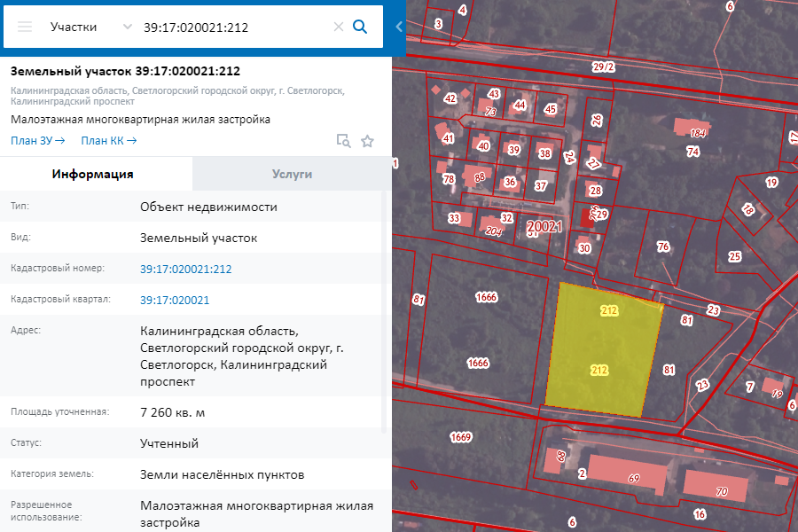Viewport: 798px width, 532px height.
Task: Click parcel labeled 1666 on the map
Action: [x=486, y=298]
